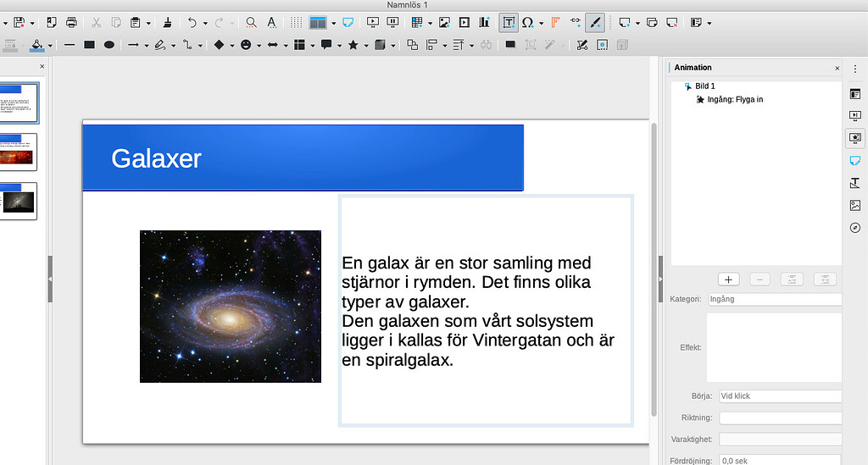Select the Connector tool
The height and width of the screenshot is (465, 868).
coord(187,45)
